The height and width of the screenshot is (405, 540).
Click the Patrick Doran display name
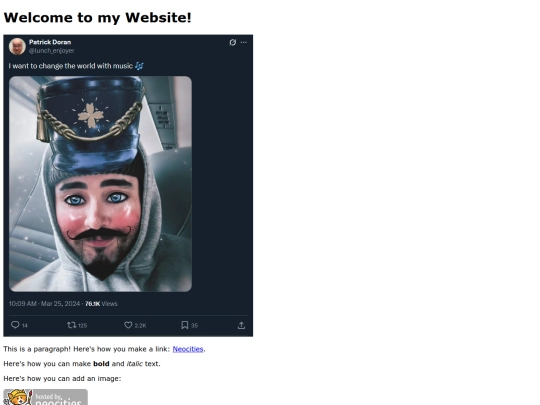(x=50, y=42)
